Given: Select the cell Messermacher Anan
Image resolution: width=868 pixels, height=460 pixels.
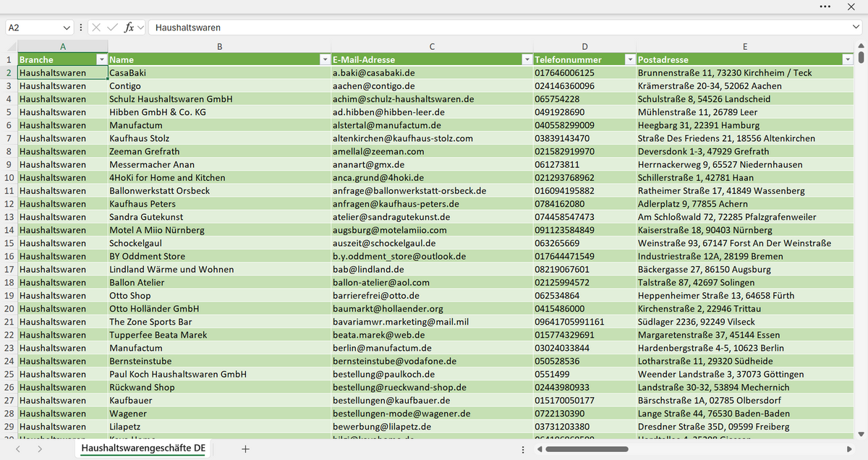Looking at the screenshot, I should tap(219, 165).
